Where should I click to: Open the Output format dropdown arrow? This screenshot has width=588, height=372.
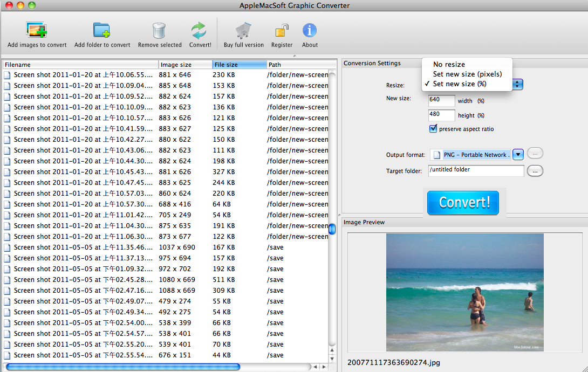518,154
